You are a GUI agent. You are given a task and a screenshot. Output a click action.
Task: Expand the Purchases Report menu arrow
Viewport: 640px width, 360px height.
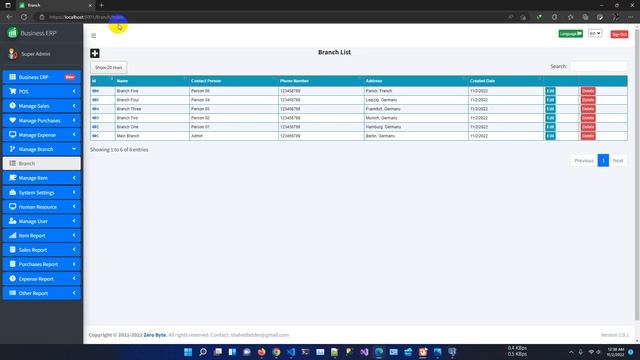click(x=74, y=264)
